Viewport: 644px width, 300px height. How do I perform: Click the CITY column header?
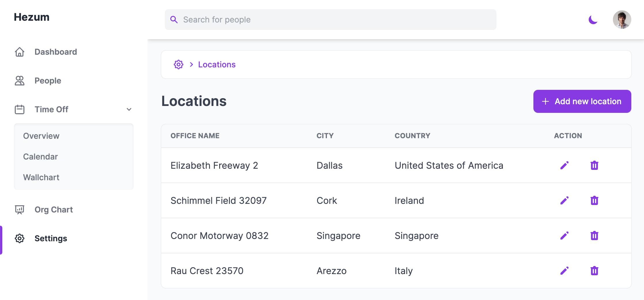(x=325, y=136)
